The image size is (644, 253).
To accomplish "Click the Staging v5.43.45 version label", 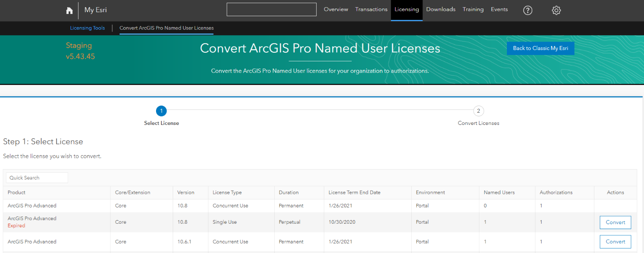I will (x=80, y=51).
